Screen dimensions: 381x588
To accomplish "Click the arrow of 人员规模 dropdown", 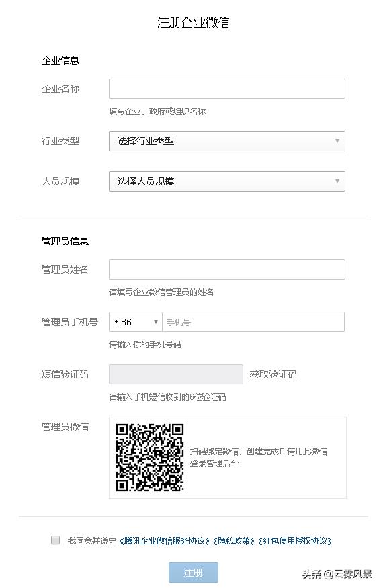I will pyautogui.click(x=337, y=181).
